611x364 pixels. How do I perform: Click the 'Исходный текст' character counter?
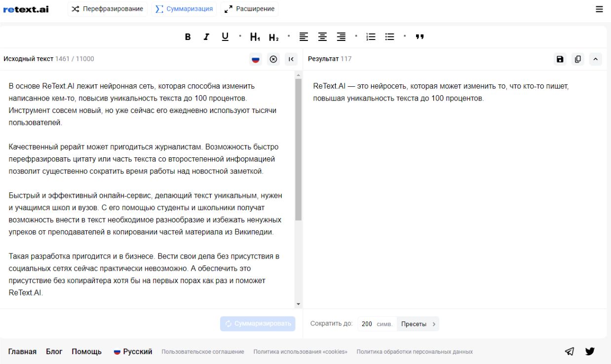75,59
